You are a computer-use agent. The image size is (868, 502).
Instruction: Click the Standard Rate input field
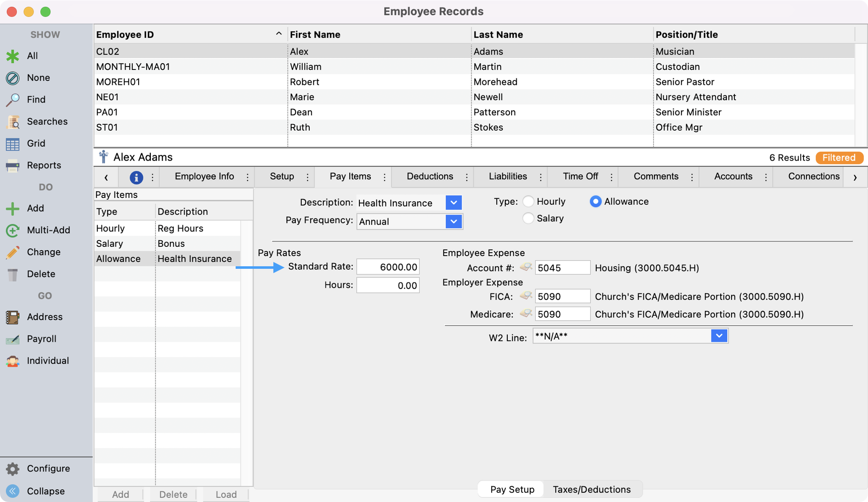(388, 267)
